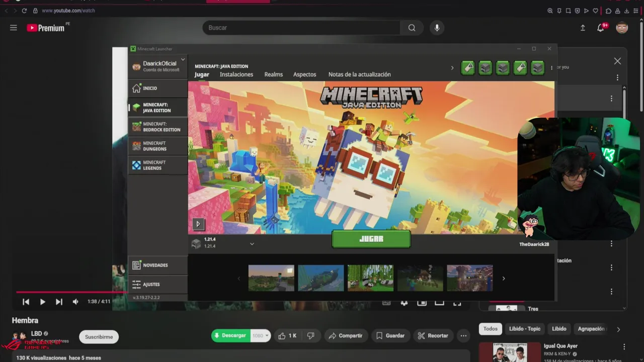Click the YouTube search input field
Viewport: 644px width, 362px height.
[302, 28]
